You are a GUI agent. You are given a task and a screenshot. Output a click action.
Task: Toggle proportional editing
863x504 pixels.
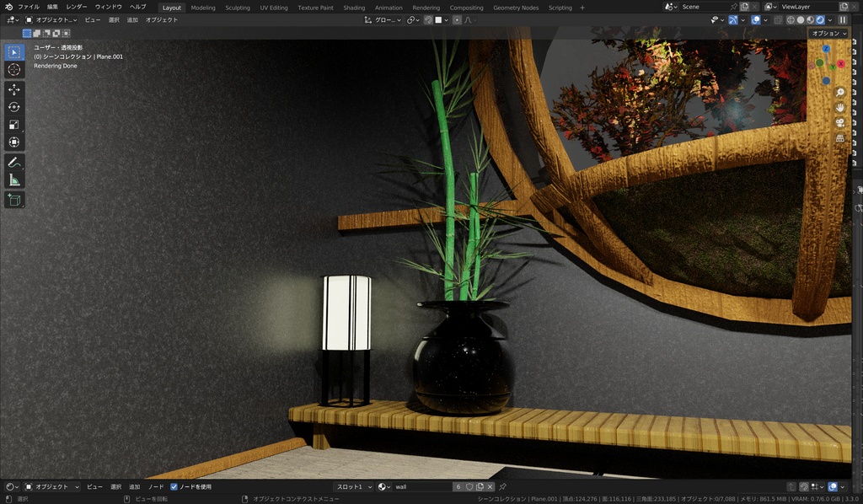pos(457,20)
